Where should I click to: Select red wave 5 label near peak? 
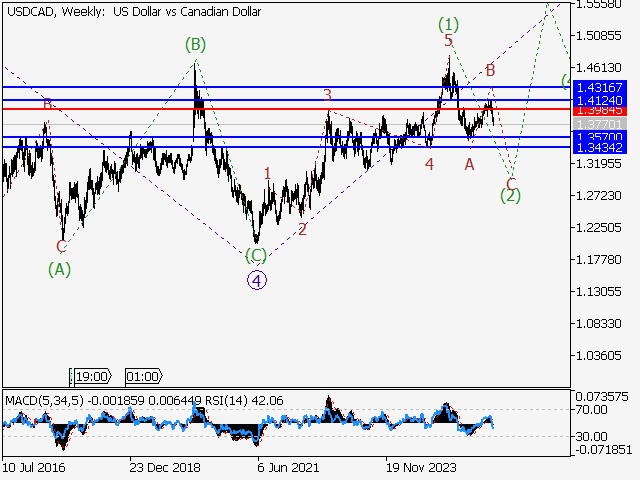tap(449, 40)
